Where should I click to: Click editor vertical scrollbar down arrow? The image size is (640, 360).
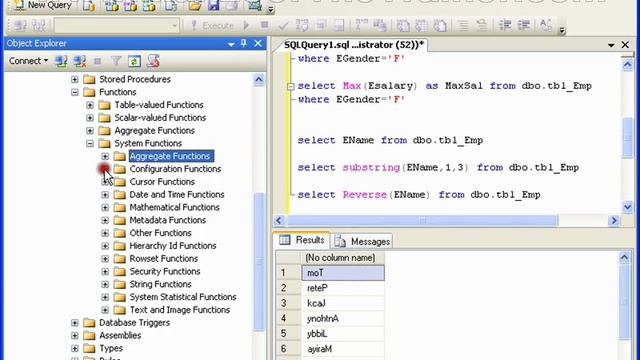[628, 207]
